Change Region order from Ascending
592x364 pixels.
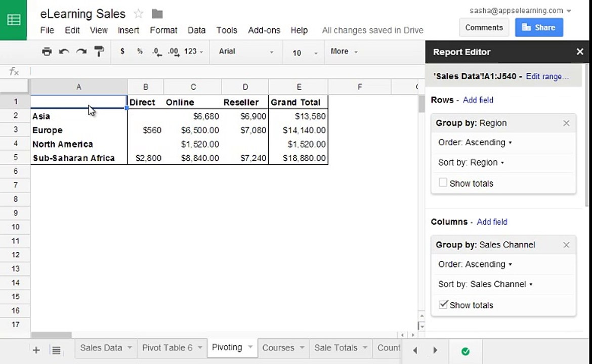tap(475, 142)
